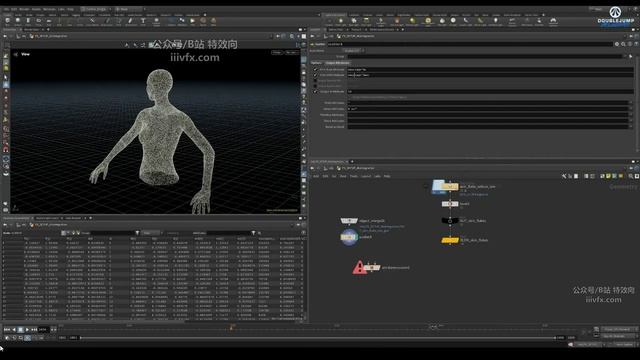Image resolution: width=640 pixels, height=360 pixels.
Task: Add a Point Light from the shelf
Action: coord(341,22)
